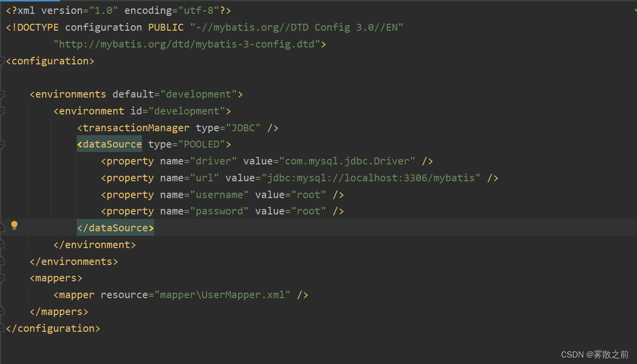The width and height of the screenshot is (637, 364).
Task: Collapse the <mappers> opening tag fold marker
Action: click(2, 278)
